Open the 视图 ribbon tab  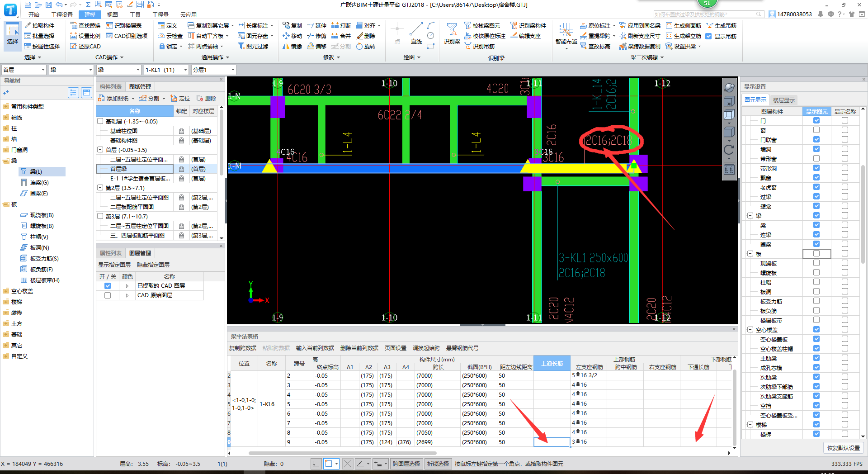(x=113, y=14)
